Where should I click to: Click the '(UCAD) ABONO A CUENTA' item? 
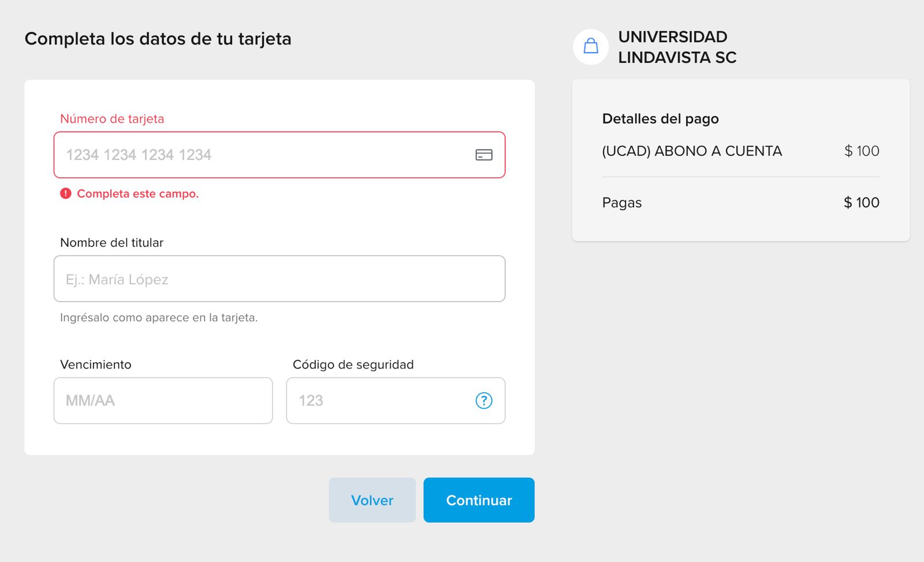pos(692,151)
